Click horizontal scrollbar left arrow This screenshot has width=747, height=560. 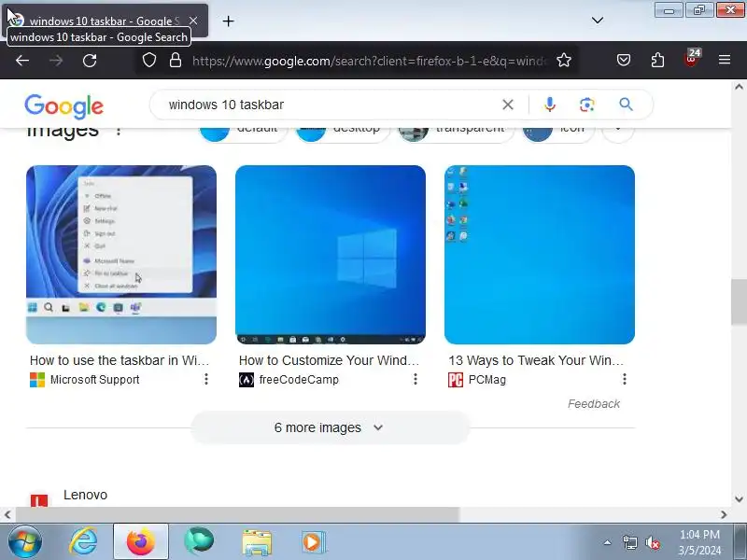[7, 514]
